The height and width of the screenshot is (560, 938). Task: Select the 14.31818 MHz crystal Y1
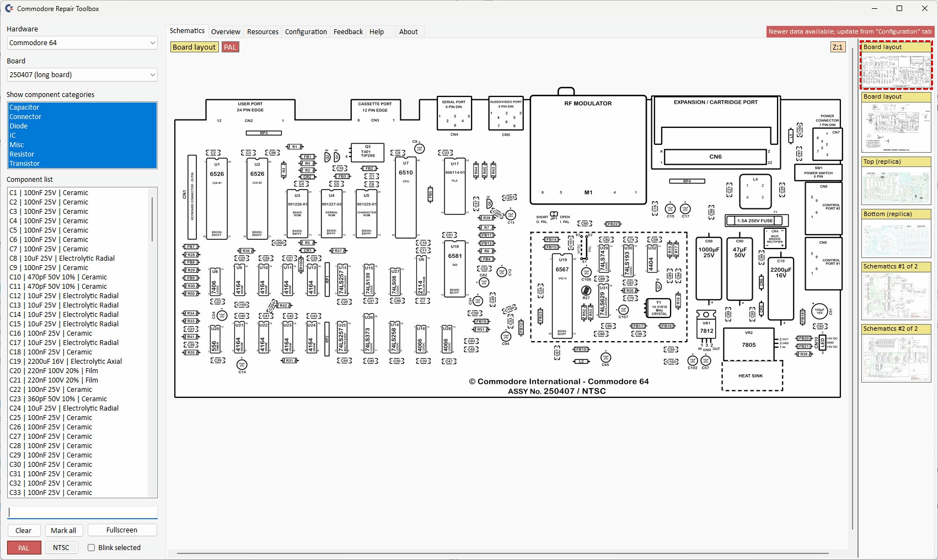pyautogui.click(x=659, y=308)
